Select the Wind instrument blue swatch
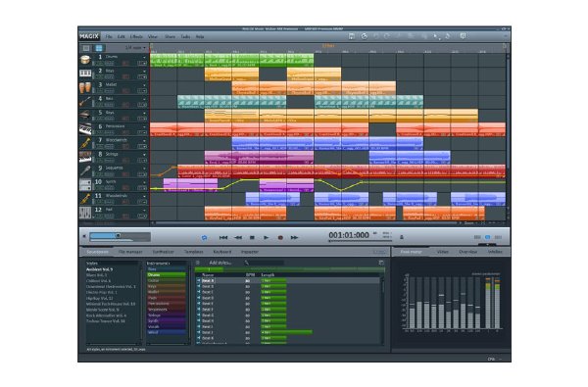 tap(167, 332)
